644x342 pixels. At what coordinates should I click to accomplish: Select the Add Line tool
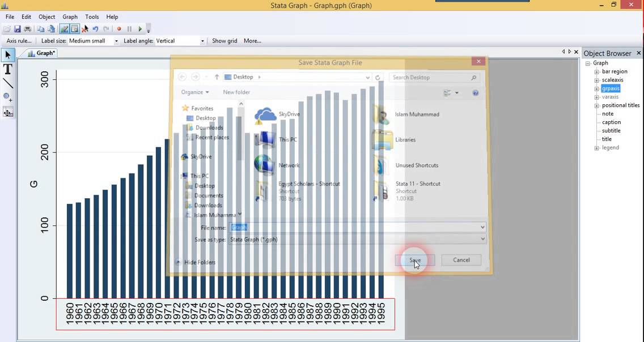pos(8,83)
